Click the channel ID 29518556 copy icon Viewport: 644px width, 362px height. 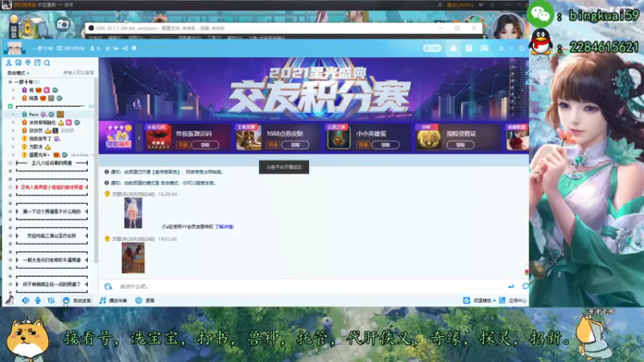point(59,48)
